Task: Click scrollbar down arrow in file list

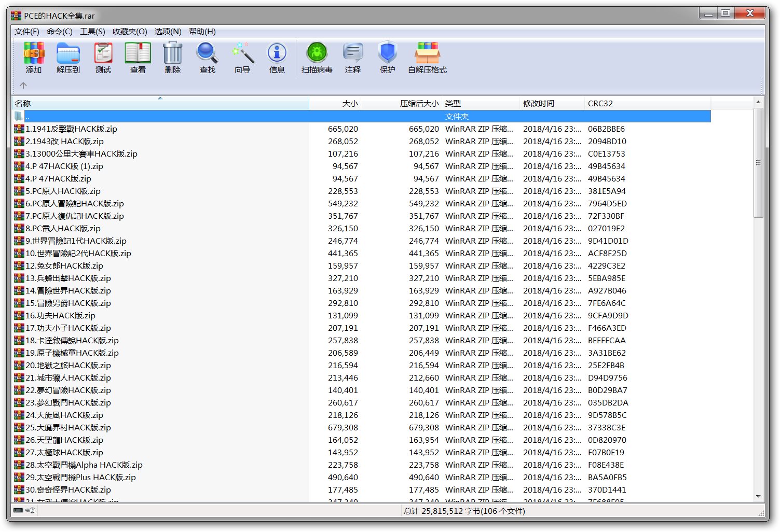Action: point(758,496)
